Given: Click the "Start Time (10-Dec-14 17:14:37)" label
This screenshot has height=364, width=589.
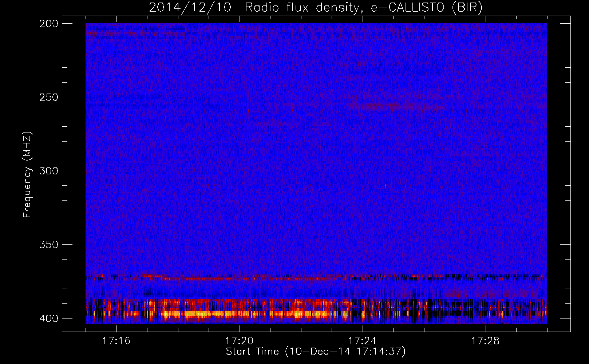Looking at the screenshot, I should [316, 352].
